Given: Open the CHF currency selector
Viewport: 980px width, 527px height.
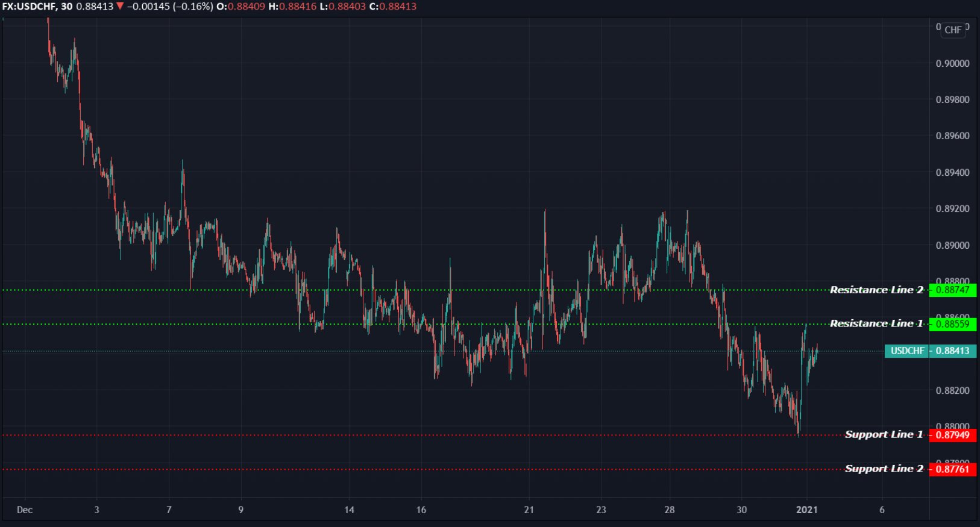Looking at the screenshot, I should point(953,30).
